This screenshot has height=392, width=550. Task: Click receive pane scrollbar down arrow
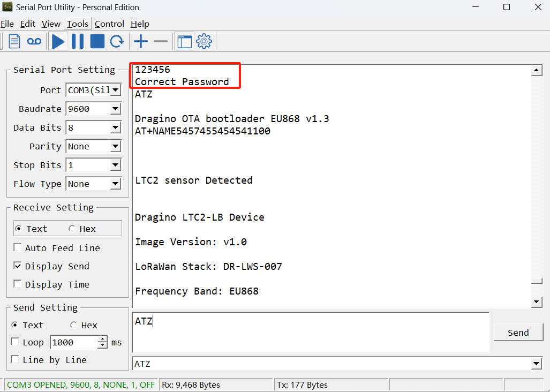click(537, 302)
